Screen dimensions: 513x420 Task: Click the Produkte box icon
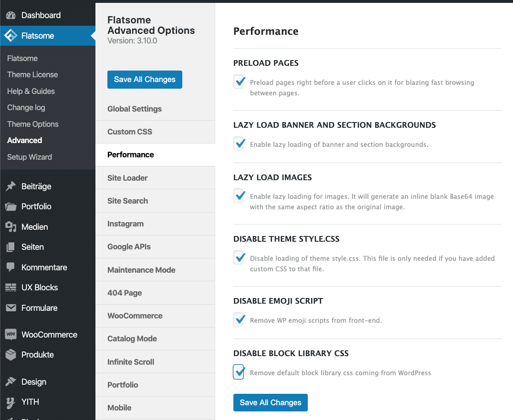pyautogui.click(x=11, y=355)
